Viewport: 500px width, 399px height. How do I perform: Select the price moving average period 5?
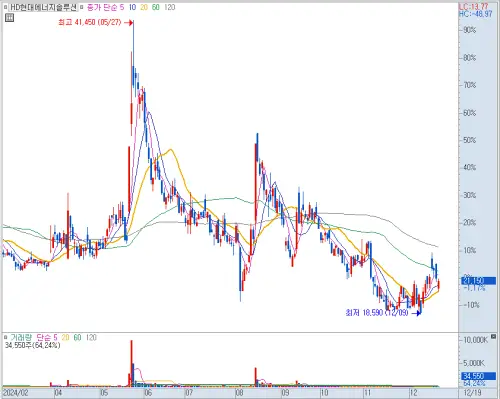point(122,7)
